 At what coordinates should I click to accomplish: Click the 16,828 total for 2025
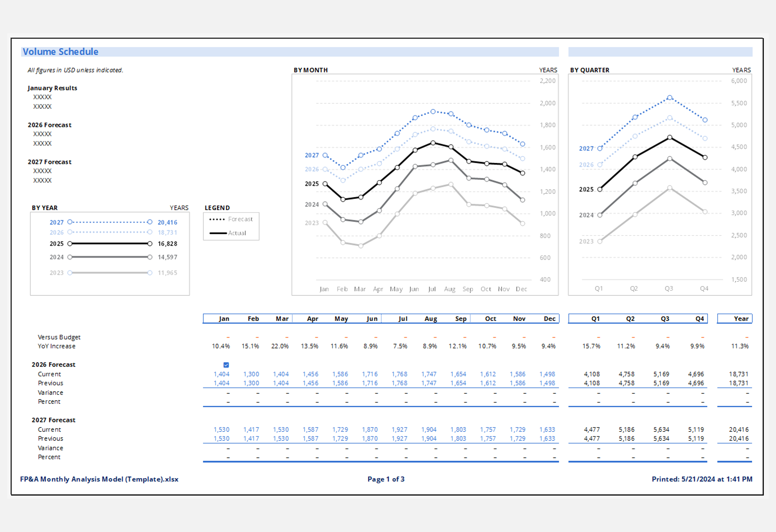(167, 244)
